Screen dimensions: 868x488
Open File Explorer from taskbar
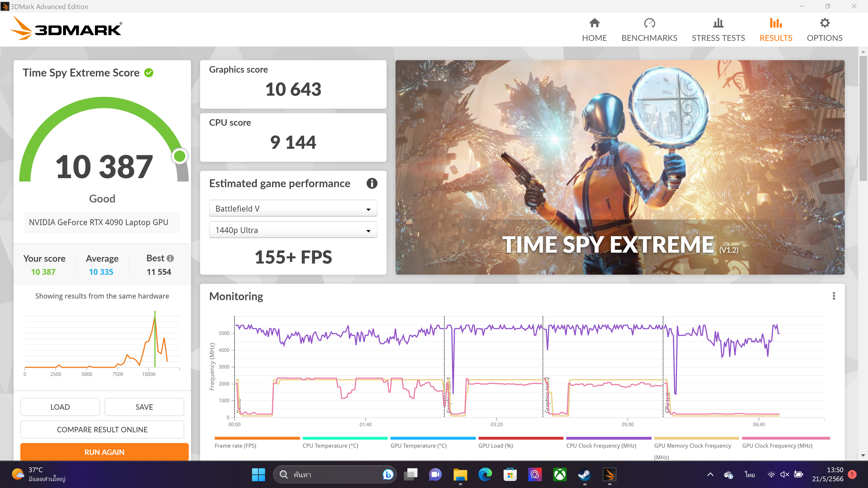tap(460, 474)
